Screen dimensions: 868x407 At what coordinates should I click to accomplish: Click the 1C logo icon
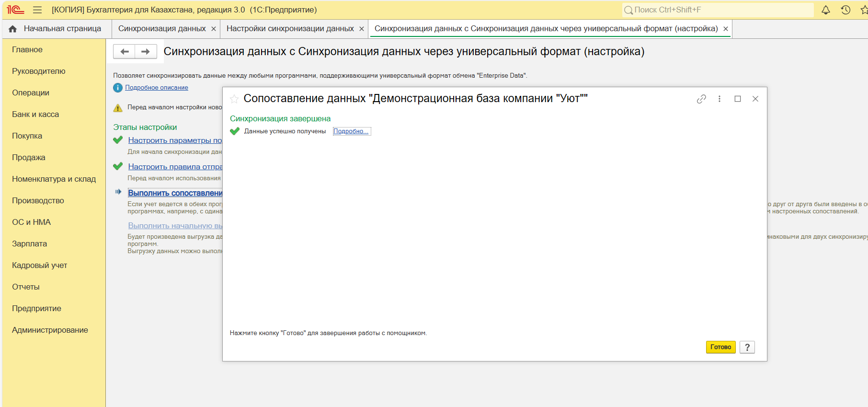coord(15,10)
